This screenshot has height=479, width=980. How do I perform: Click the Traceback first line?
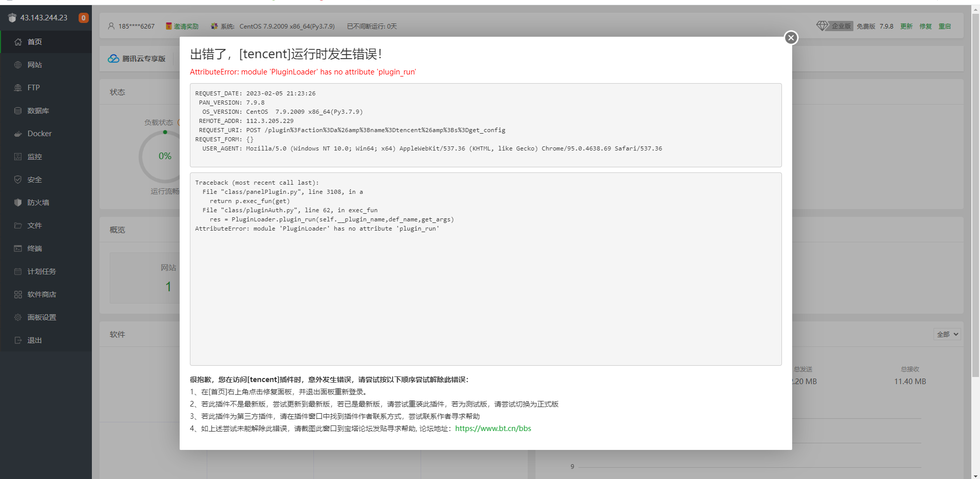[x=257, y=183]
